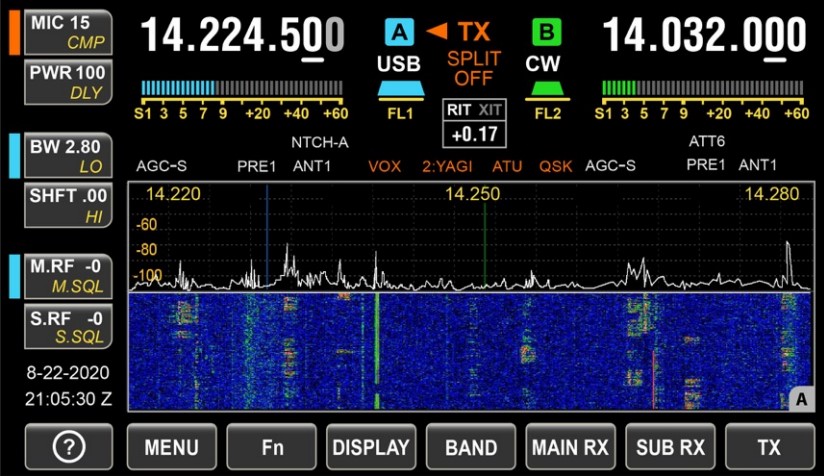
Task: Click the 14.250 spectrum frequency label
Action: [x=472, y=194]
